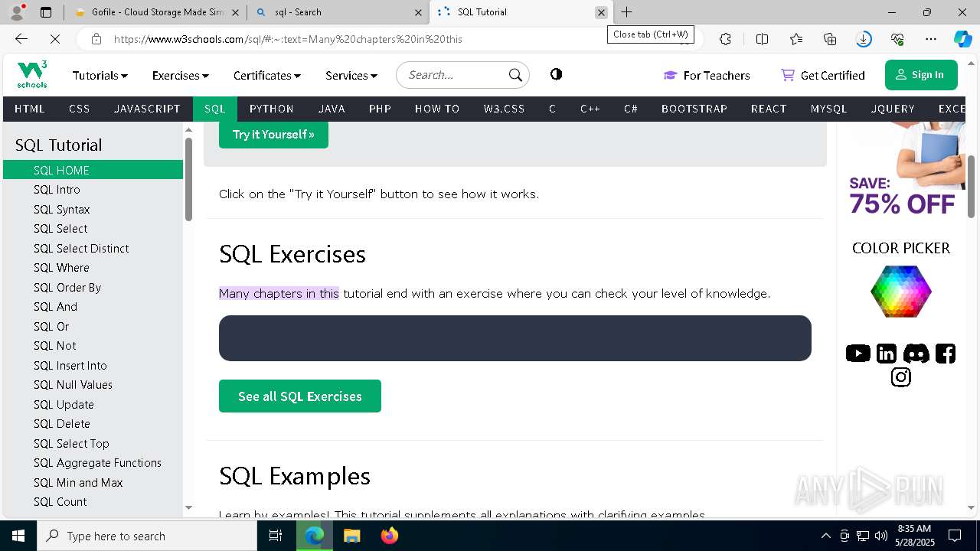Expand the Exercises dropdown
Image resolution: width=980 pixels, height=551 pixels.
point(180,75)
